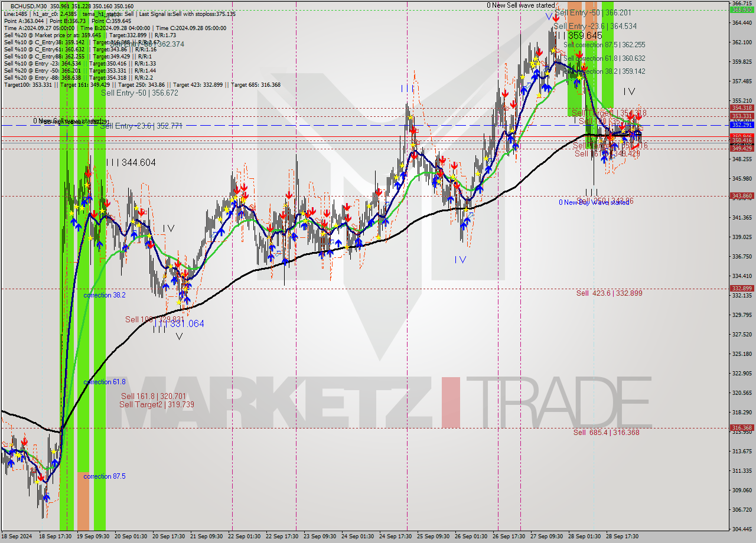Screen dimensions: 756x543
Task: Click the '18 Sep 2024' date label
Action: click(x=17, y=537)
